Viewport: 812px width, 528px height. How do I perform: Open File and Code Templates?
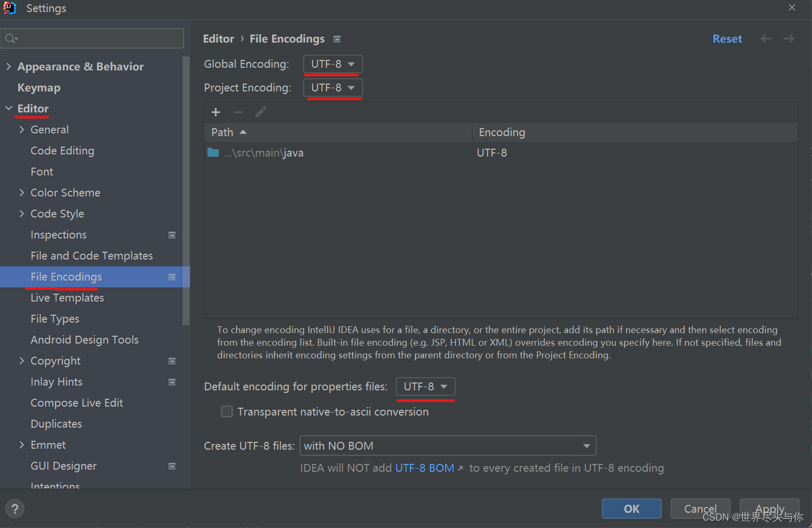coord(91,256)
